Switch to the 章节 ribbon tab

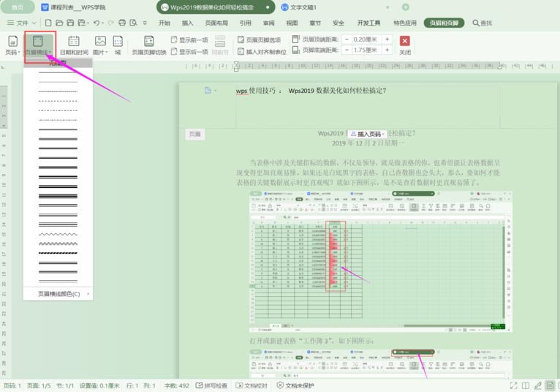click(315, 23)
